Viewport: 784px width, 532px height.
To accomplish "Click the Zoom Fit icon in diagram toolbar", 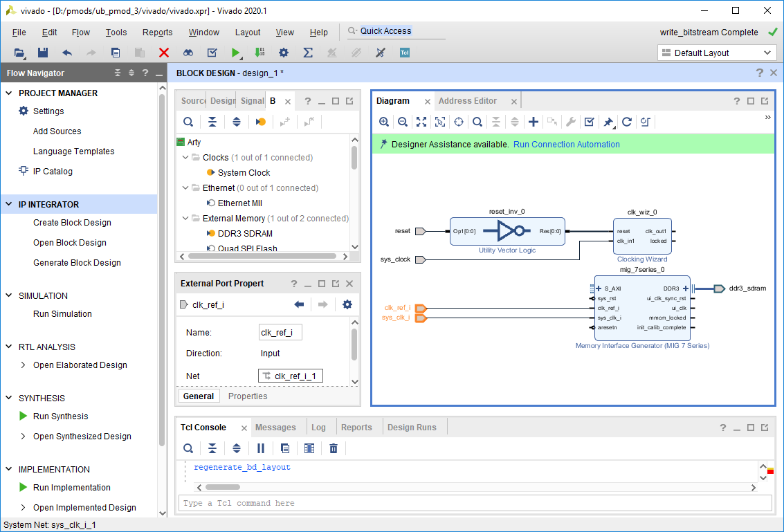I will point(421,122).
